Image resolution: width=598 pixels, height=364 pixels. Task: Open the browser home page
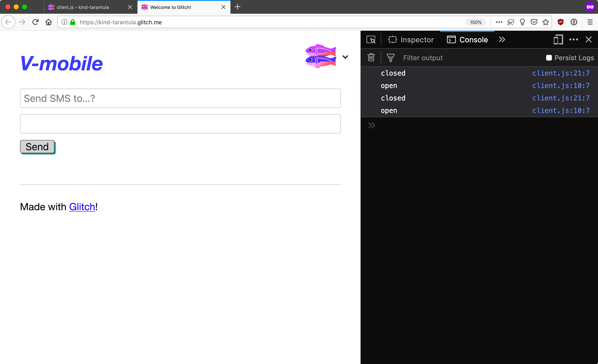coord(49,22)
